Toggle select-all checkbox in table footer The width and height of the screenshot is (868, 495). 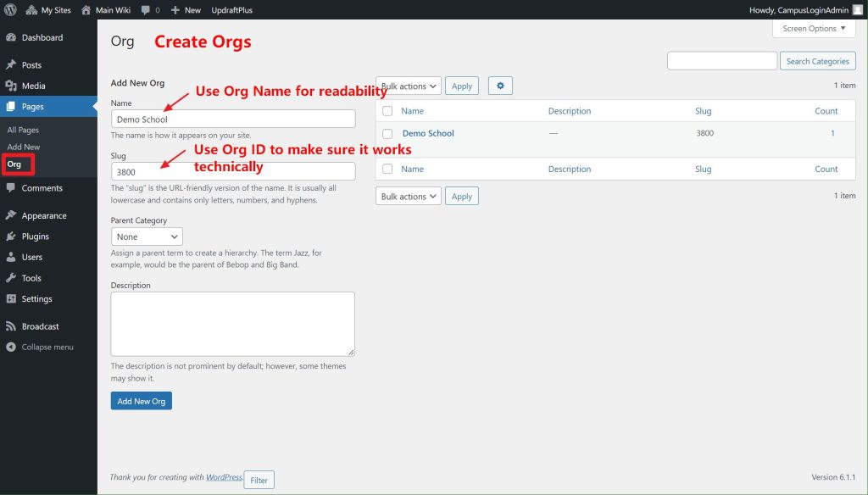tap(387, 170)
